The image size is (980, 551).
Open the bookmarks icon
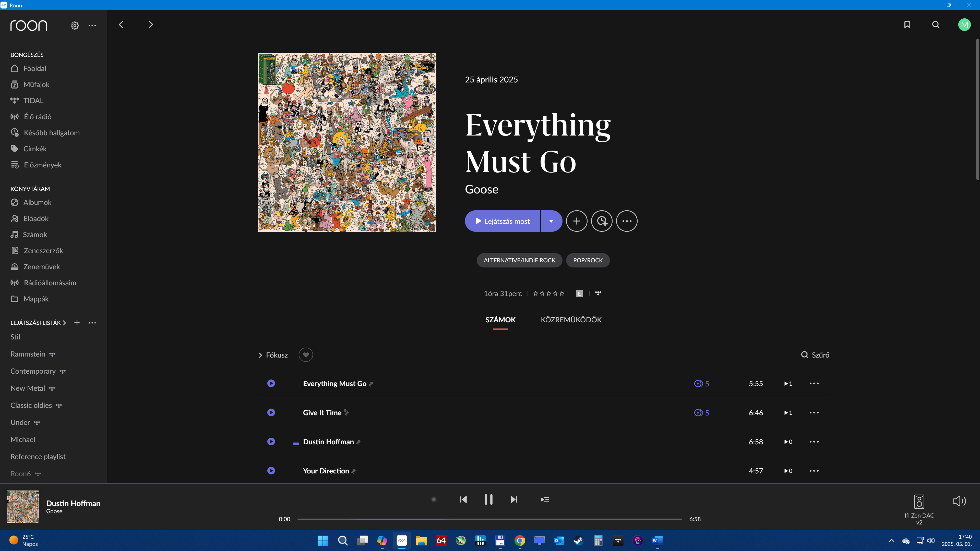[907, 25]
